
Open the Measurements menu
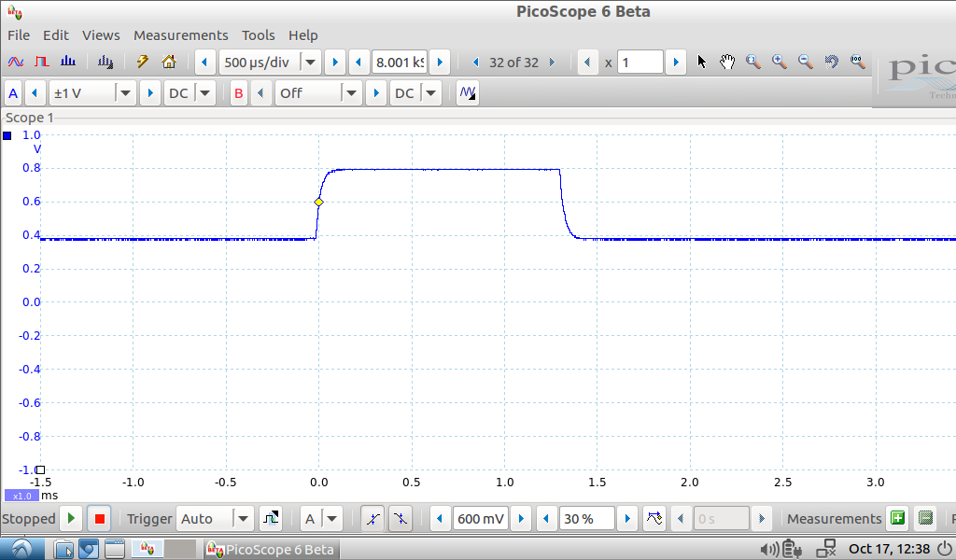[180, 35]
